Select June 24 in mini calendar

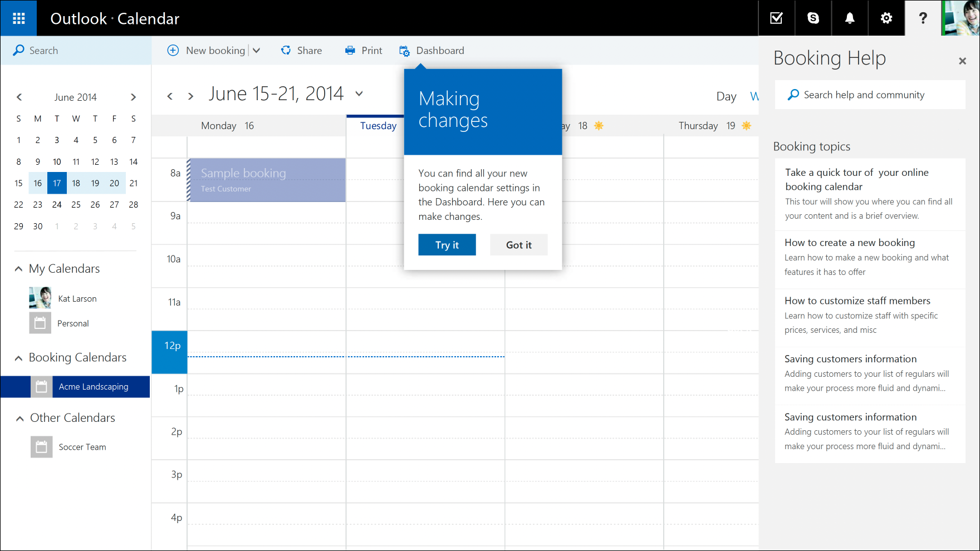pyautogui.click(x=57, y=205)
